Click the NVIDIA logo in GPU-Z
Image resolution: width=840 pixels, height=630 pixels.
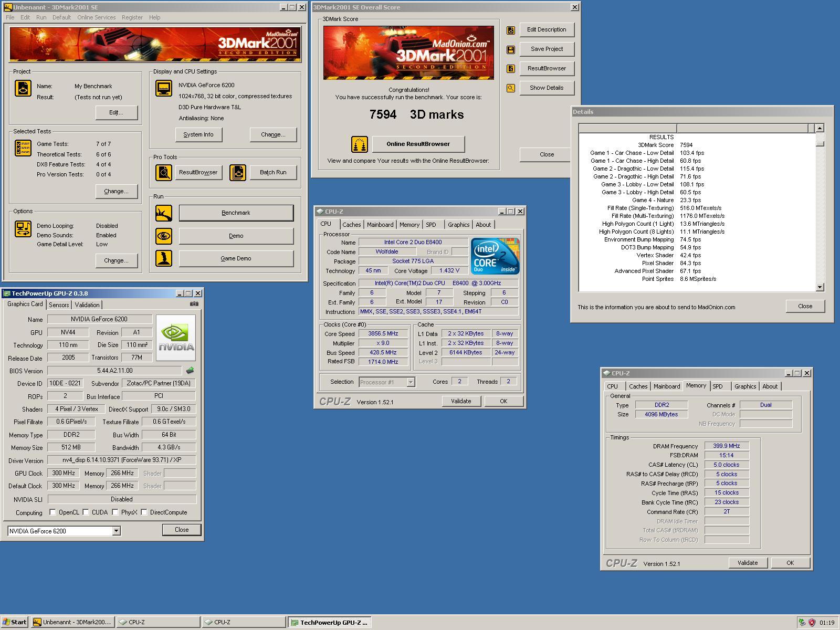tap(176, 338)
